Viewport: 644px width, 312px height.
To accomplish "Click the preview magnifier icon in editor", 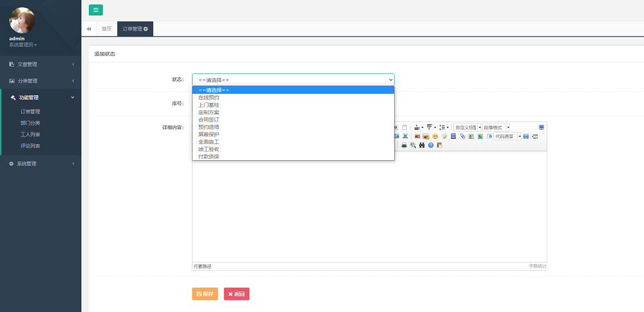I will [x=413, y=145].
